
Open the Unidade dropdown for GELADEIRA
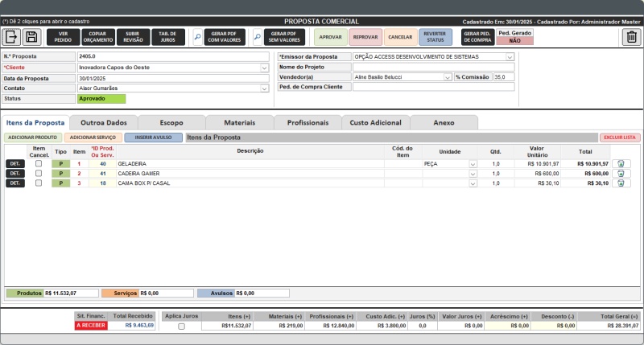click(x=473, y=163)
